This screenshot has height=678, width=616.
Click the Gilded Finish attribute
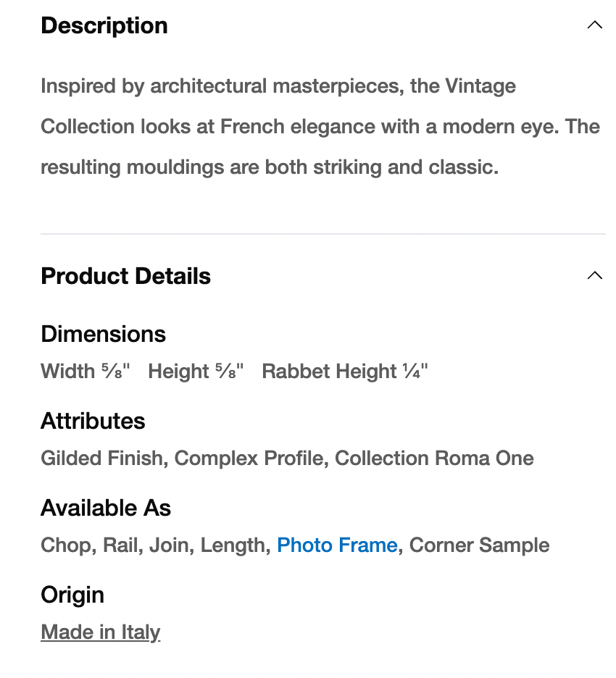tap(101, 459)
